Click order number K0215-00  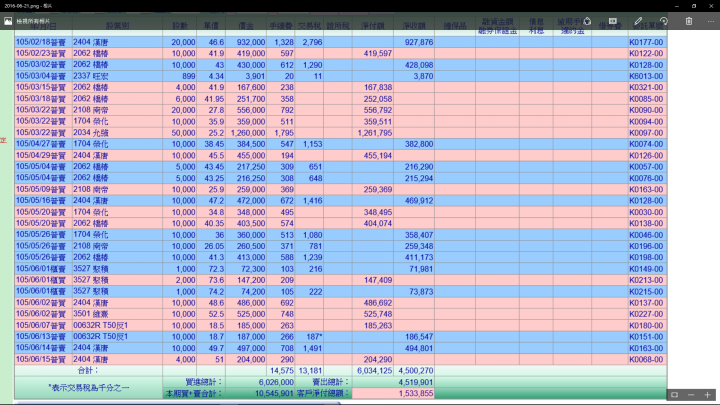click(x=646, y=292)
